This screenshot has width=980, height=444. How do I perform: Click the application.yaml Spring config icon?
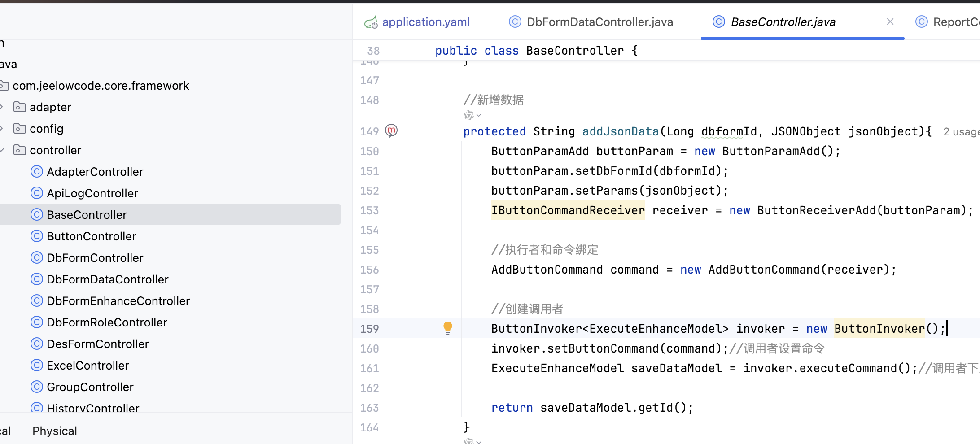pyautogui.click(x=371, y=22)
